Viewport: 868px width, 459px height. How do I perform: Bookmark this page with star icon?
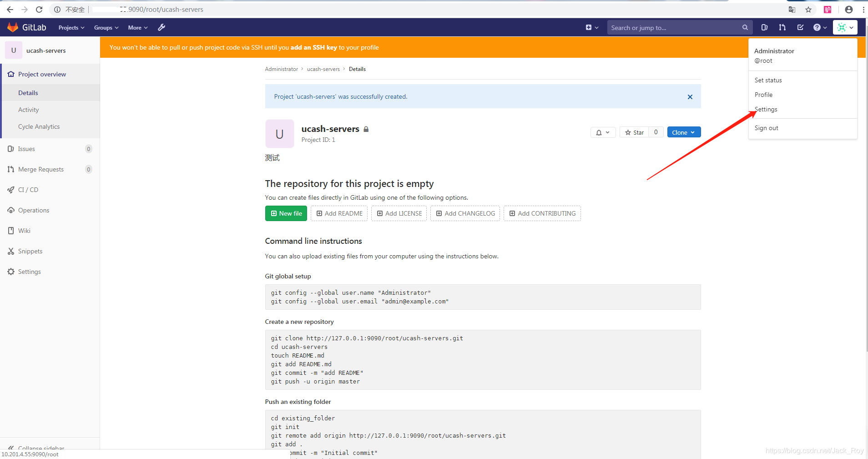(x=808, y=10)
